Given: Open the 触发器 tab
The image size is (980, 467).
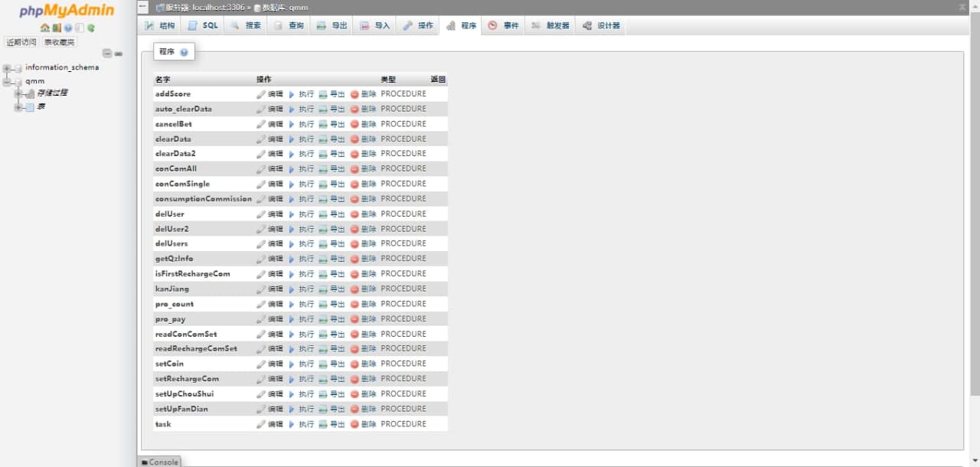Looking at the screenshot, I should (x=550, y=25).
